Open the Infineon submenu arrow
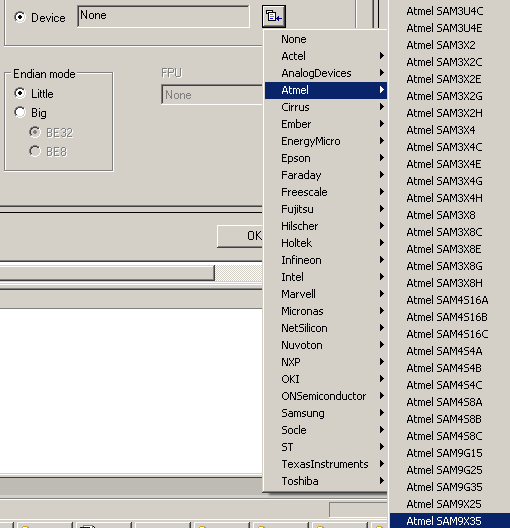 tap(381, 260)
